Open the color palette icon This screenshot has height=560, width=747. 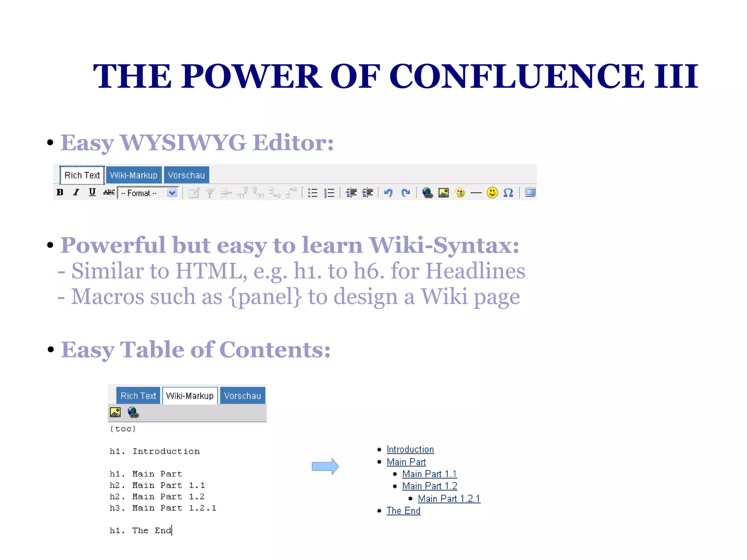pyautogui.click(x=460, y=193)
